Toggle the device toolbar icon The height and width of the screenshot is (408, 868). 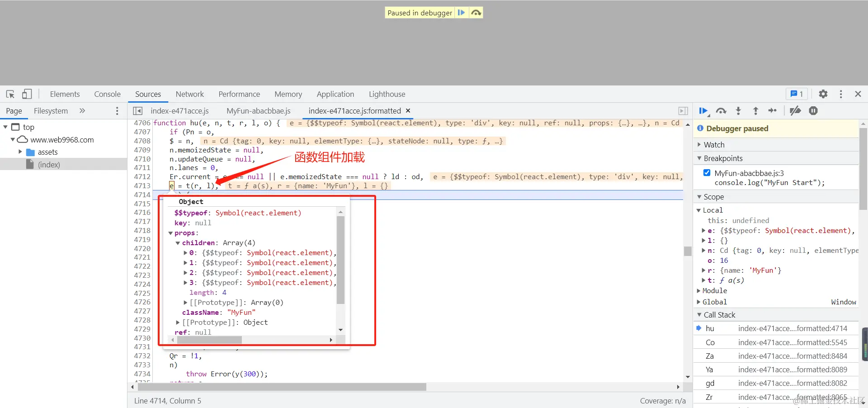[x=27, y=94]
